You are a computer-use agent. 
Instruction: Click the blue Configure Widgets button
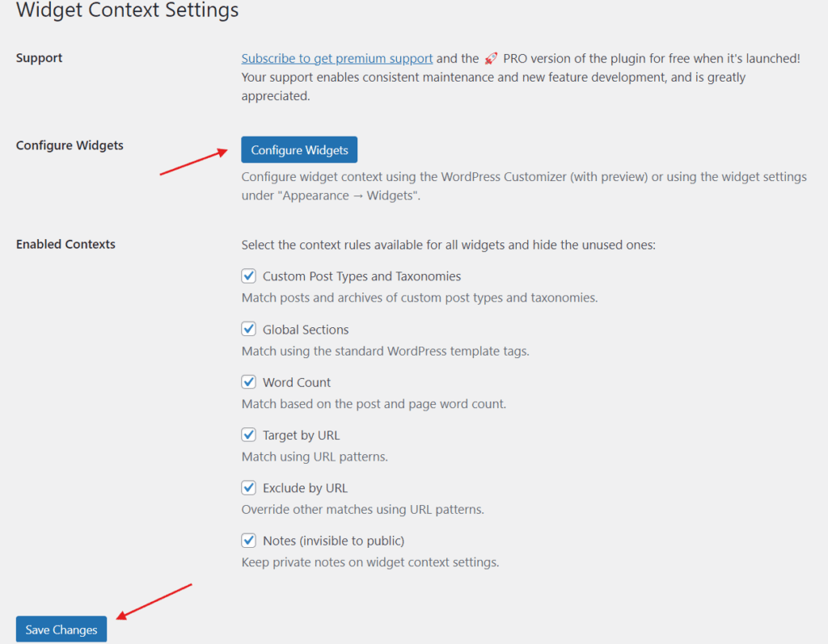point(299,150)
